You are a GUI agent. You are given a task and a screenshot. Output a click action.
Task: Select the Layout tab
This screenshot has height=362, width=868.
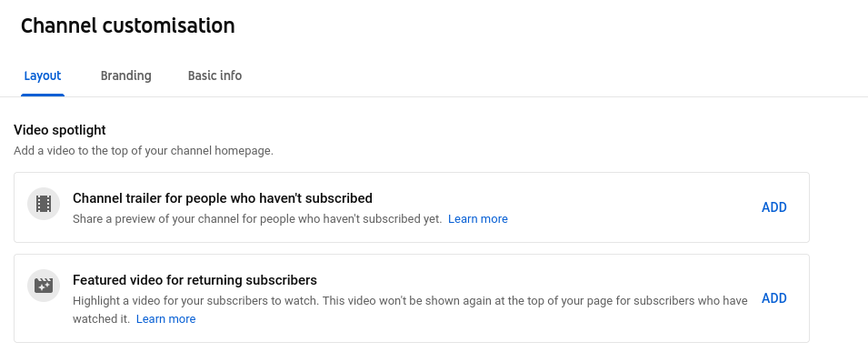(43, 75)
